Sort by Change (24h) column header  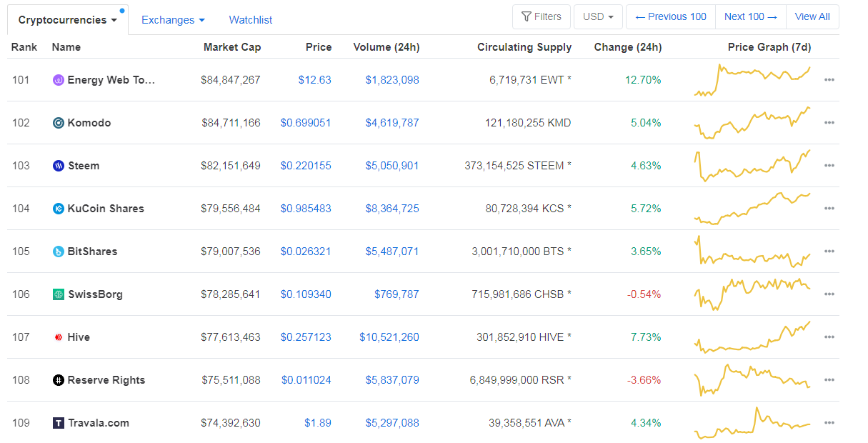pyautogui.click(x=628, y=47)
